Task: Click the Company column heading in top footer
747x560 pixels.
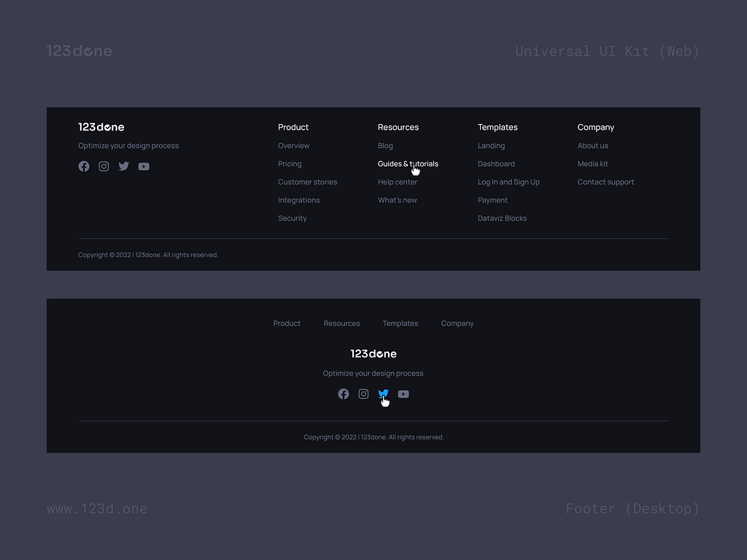Action: (595, 127)
